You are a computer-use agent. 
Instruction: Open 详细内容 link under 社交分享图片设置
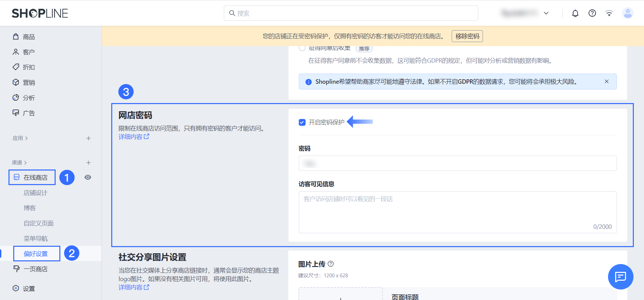click(134, 287)
